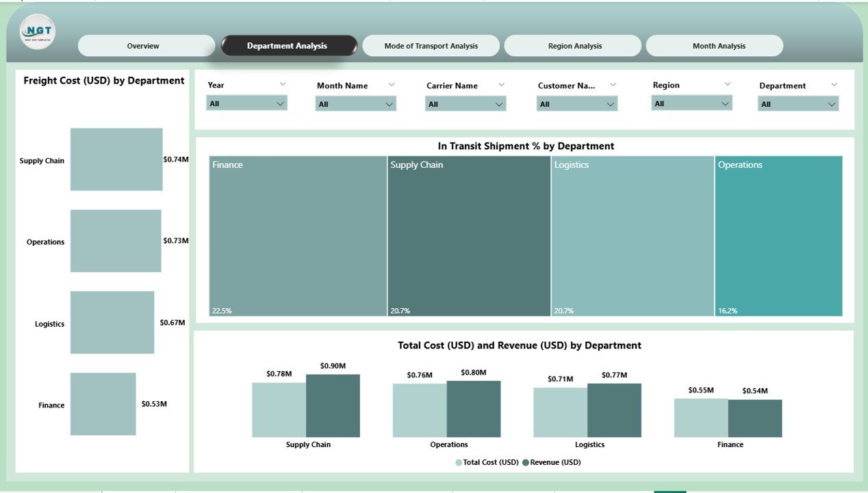
Task: Navigate to Region Analysis
Action: (572, 45)
